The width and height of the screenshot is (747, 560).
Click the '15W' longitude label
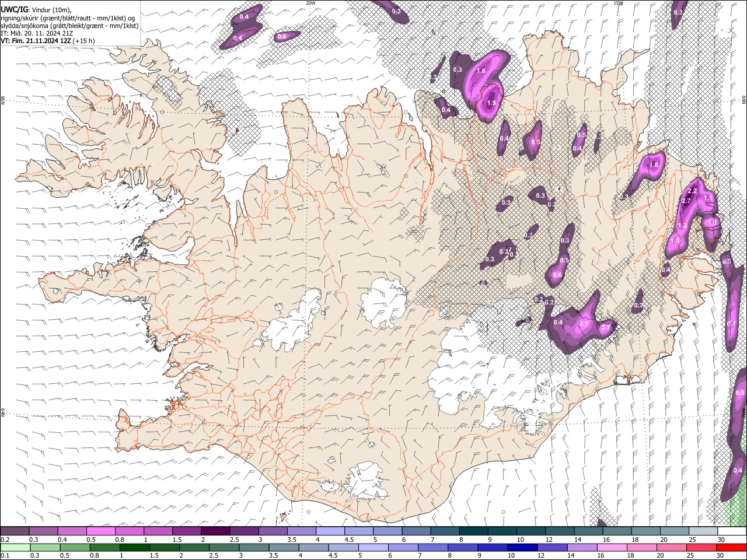pos(617,3)
